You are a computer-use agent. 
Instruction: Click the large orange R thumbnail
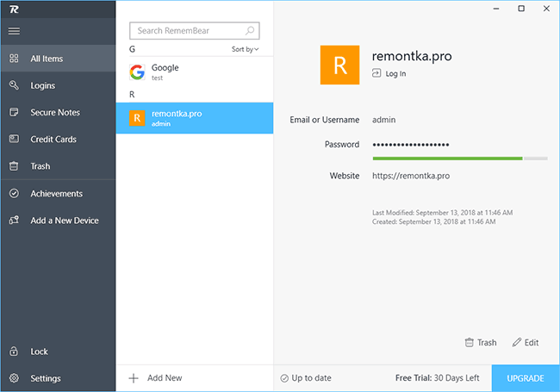[x=339, y=65]
